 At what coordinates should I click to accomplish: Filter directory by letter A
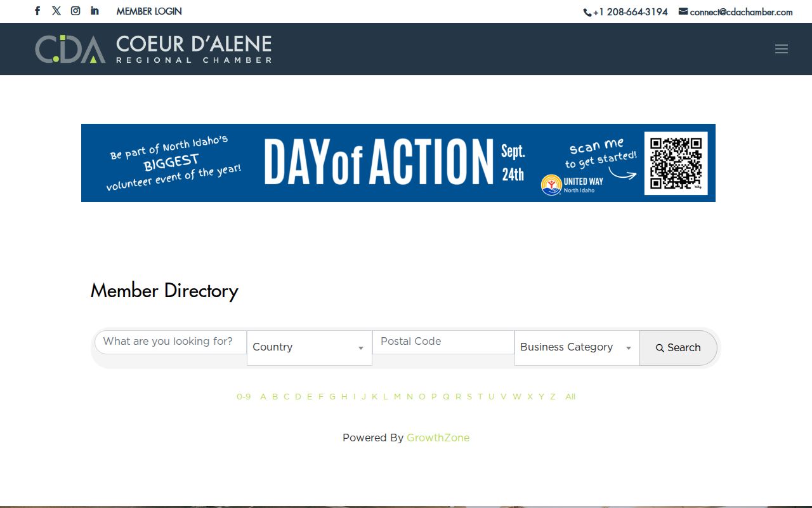263,397
